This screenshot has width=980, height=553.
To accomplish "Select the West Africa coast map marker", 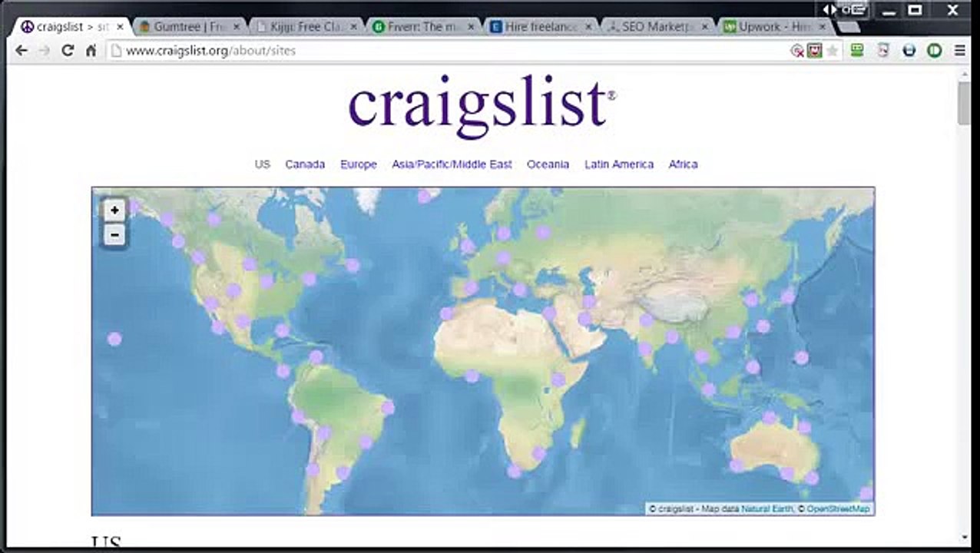I will (x=472, y=376).
